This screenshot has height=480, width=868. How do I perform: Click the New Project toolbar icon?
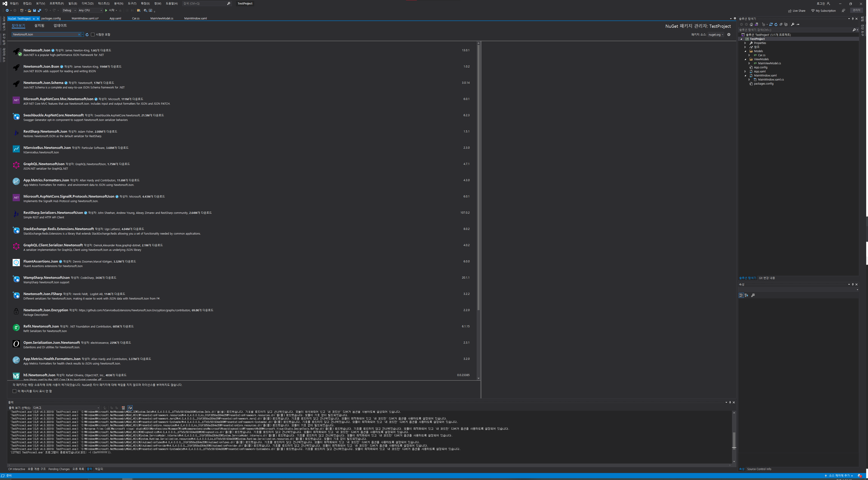tap(22, 10)
